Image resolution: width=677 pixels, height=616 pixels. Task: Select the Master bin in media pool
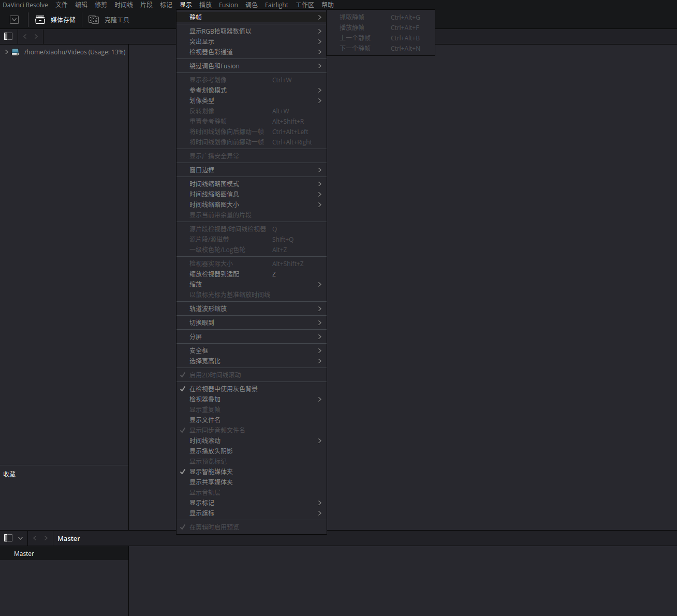[24, 553]
